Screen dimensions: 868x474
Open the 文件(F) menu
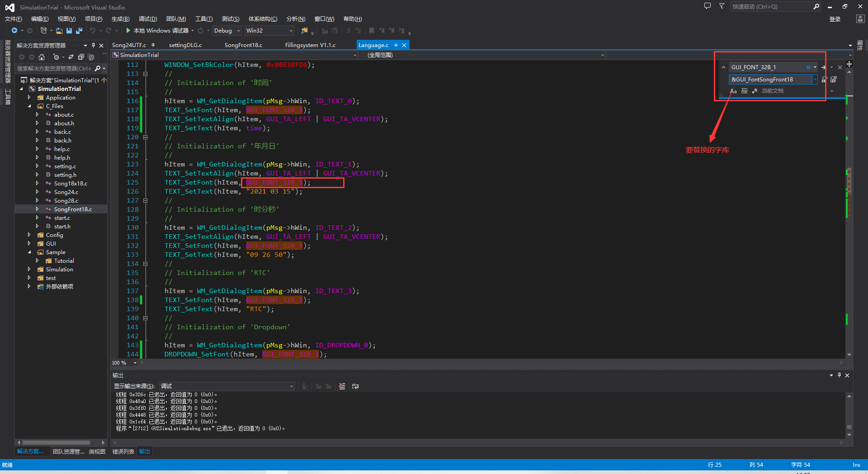[13, 19]
